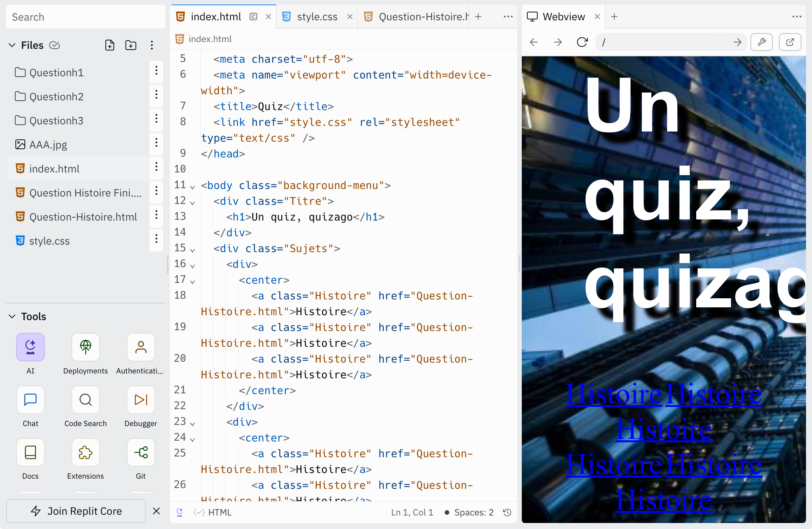Screen dimensions: 812x529
Task: Collapse the Tools section
Action: (12, 316)
